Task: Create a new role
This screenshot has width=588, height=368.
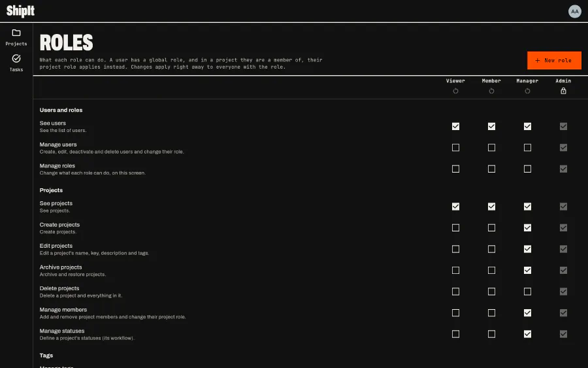Action: [x=554, y=60]
